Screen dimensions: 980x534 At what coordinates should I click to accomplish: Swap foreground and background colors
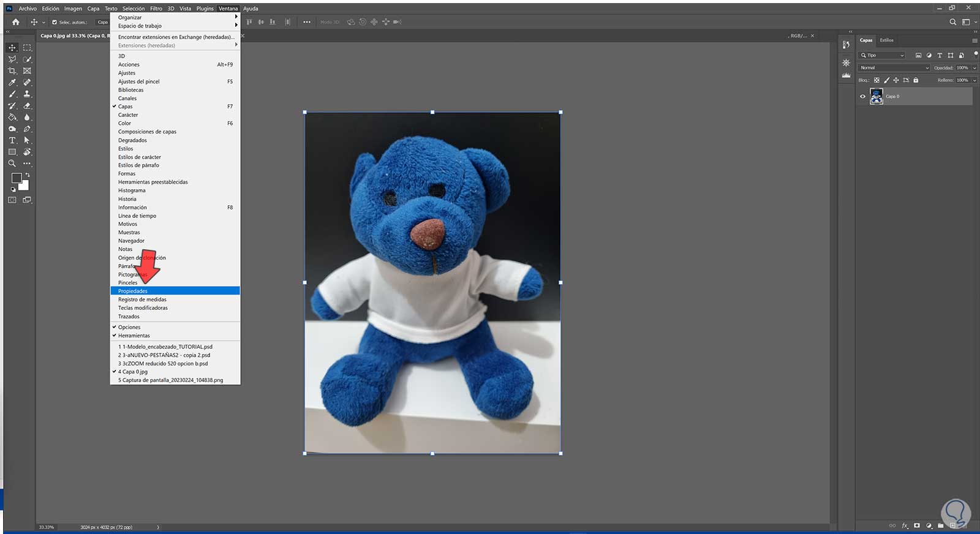pos(28,175)
